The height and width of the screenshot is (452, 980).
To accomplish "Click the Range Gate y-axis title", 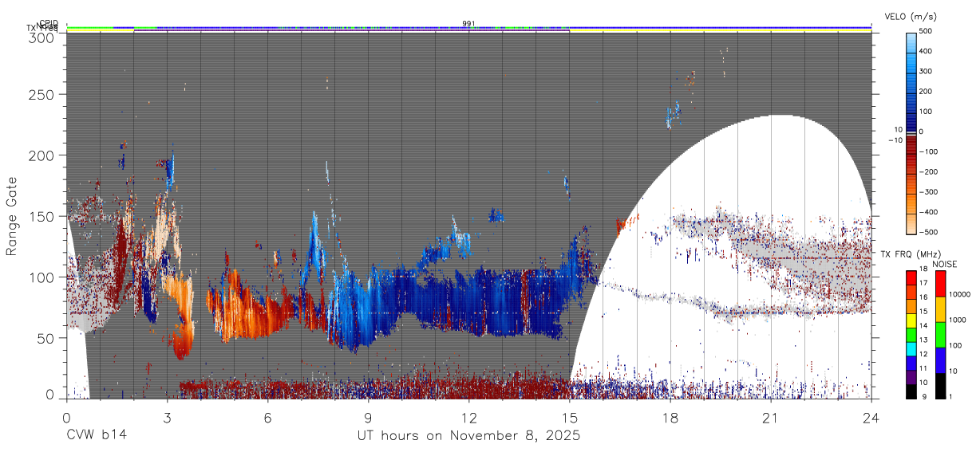I will (x=12, y=216).
